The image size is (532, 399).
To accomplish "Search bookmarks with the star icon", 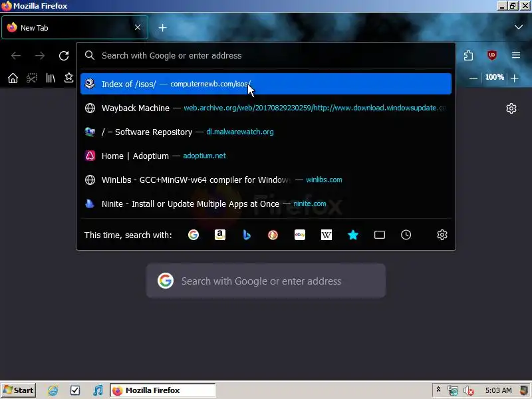I will tap(353, 235).
